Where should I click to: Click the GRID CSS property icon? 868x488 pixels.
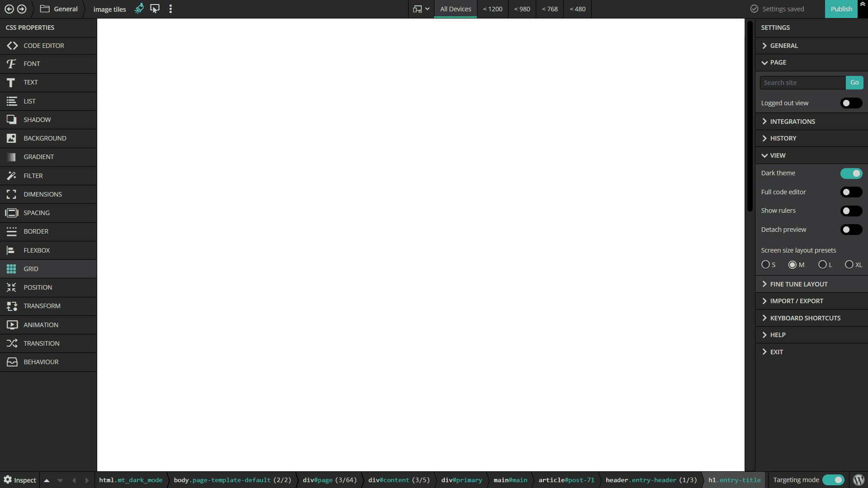(x=11, y=268)
